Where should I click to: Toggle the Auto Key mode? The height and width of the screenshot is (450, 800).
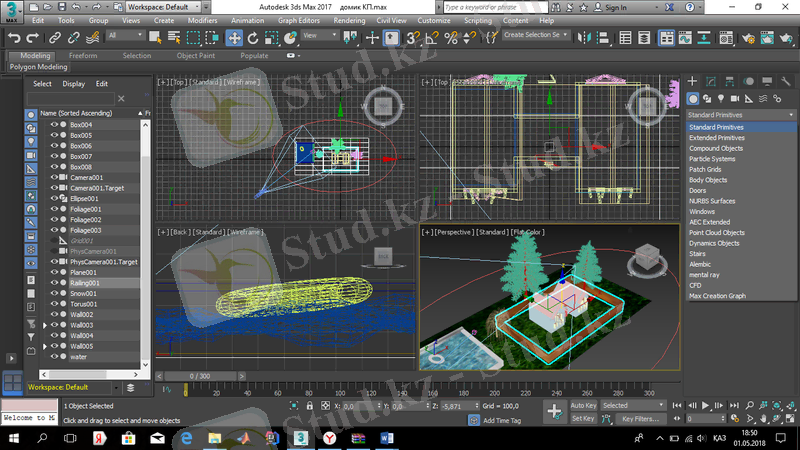pyautogui.click(x=583, y=406)
